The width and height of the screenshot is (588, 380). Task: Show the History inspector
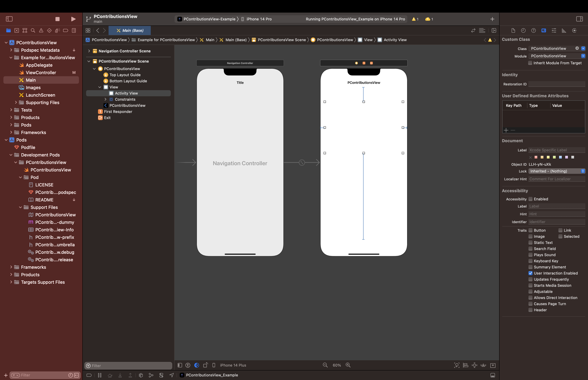tap(523, 31)
